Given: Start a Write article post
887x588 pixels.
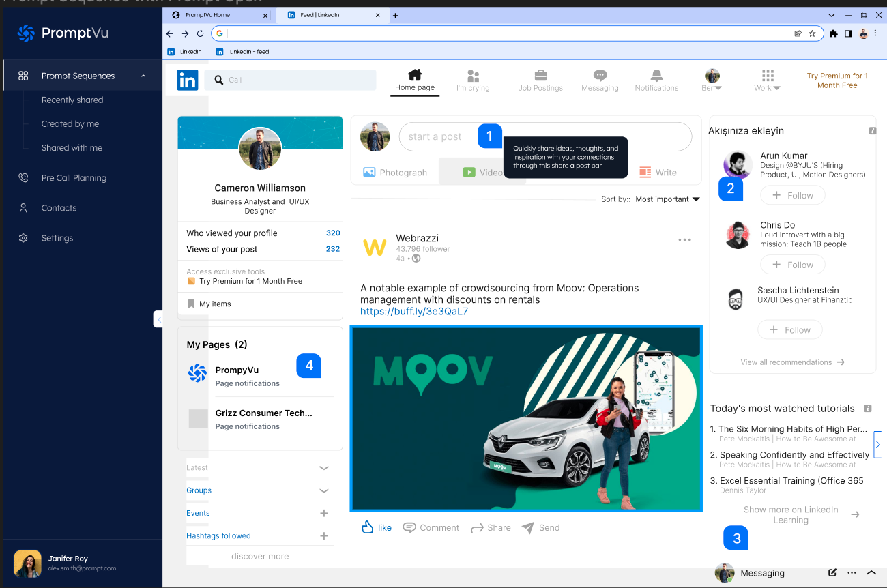Looking at the screenshot, I should [x=658, y=173].
